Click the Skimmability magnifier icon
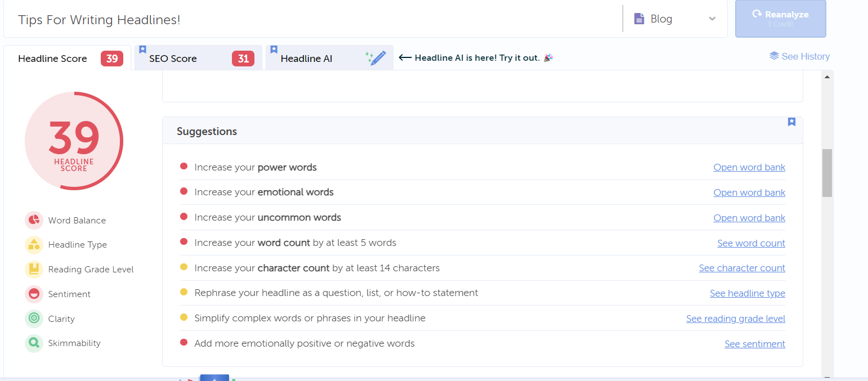 coord(34,343)
